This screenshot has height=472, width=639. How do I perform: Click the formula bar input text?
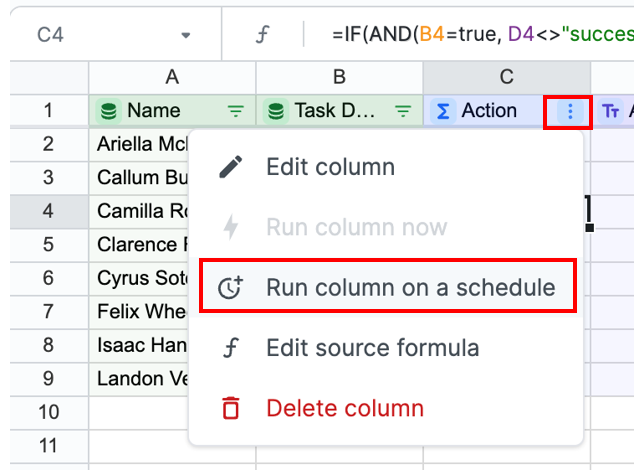point(483,34)
